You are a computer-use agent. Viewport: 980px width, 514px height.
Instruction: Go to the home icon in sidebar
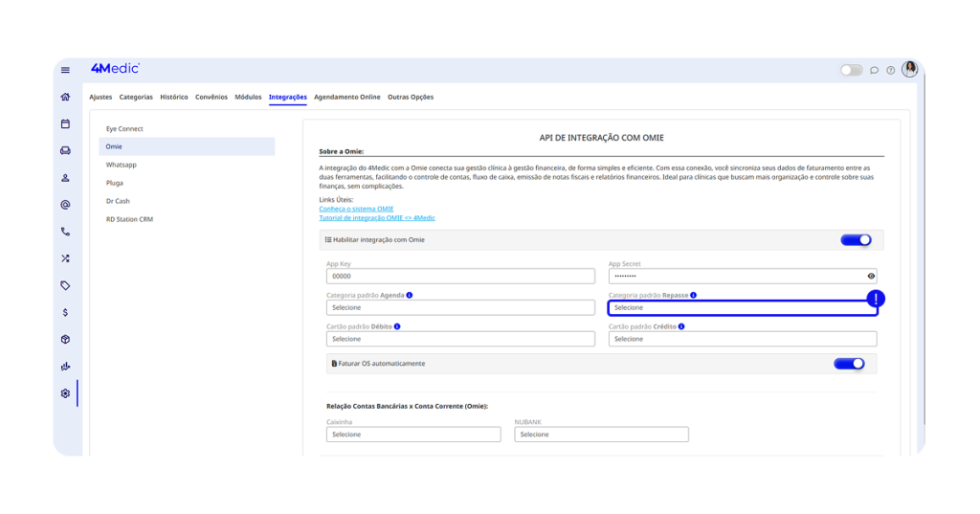[65, 97]
